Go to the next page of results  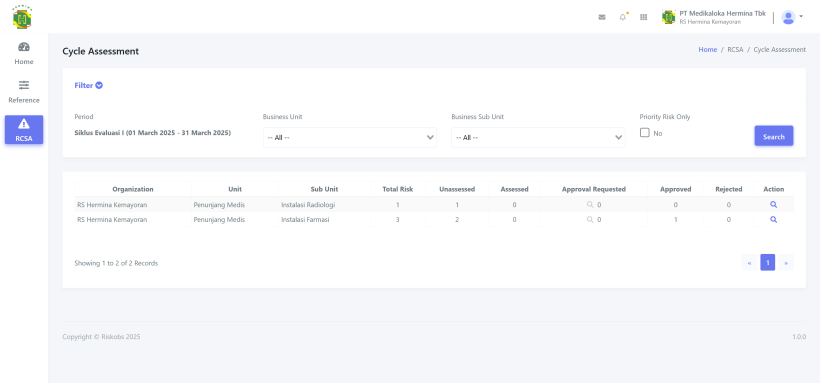coord(786,263)
